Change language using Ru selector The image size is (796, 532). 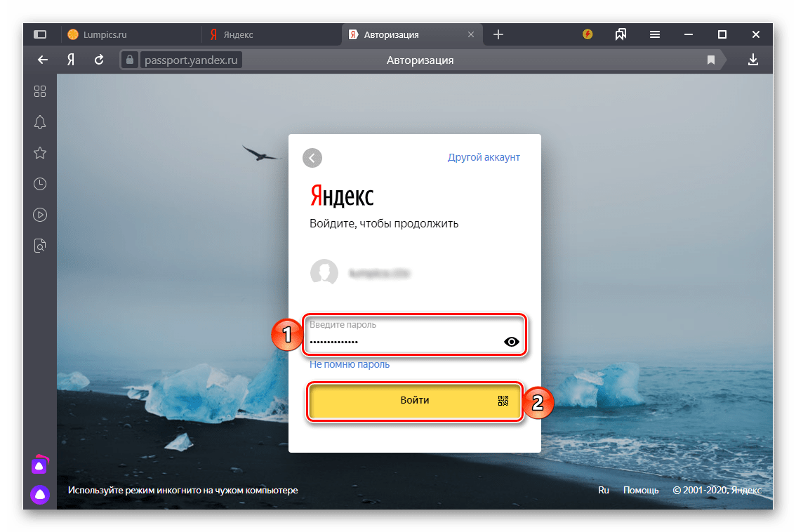(x=603, y=491)
